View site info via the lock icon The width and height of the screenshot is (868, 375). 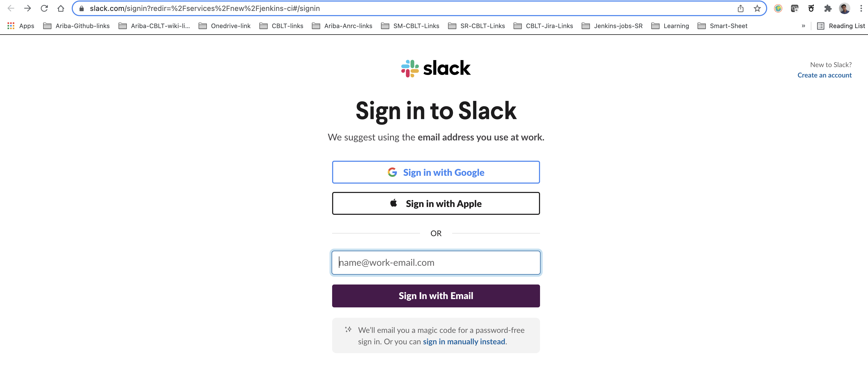point(81,8)
